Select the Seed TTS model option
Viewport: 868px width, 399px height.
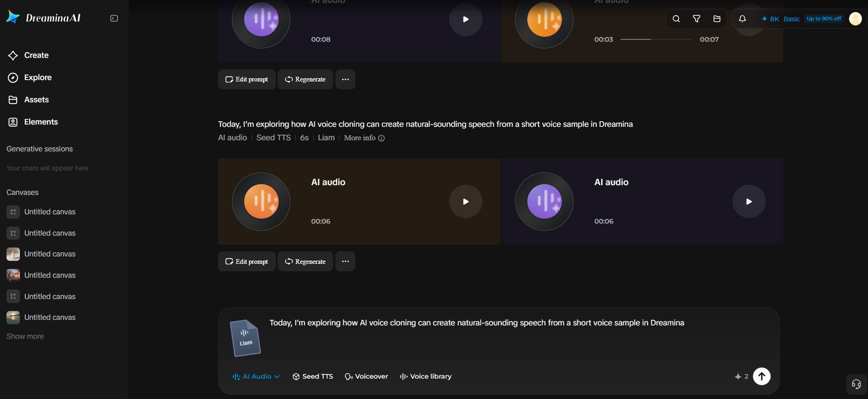click(x=313, y=376)
